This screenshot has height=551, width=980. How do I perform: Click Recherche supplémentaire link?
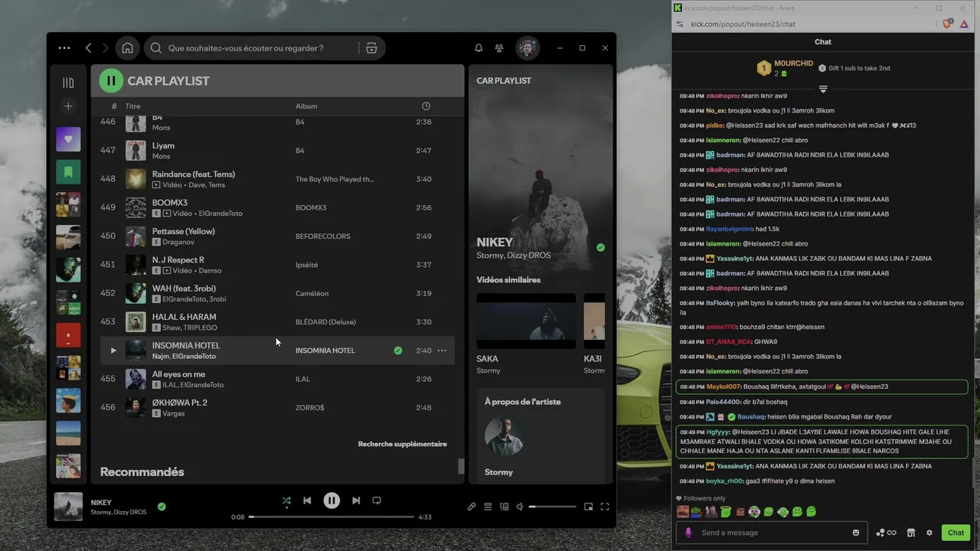(403, 444)
